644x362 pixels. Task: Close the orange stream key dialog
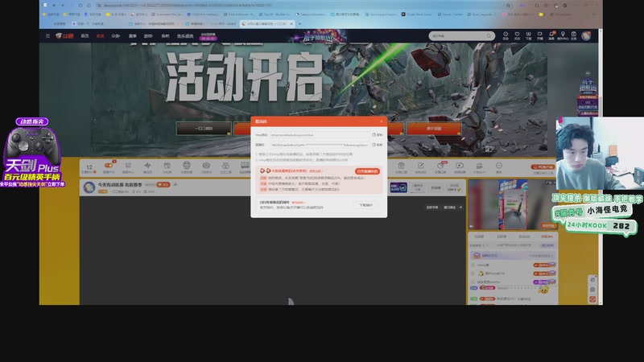click(x=381, y=121)
